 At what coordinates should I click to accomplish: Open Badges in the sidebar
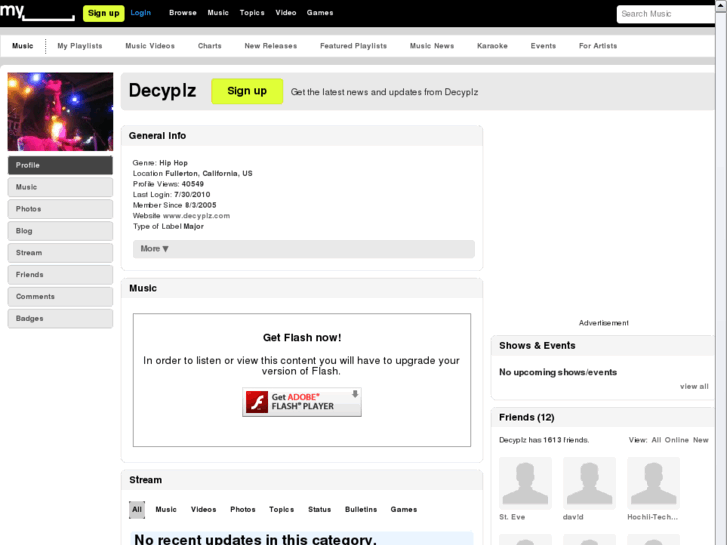click(x=60, y=318)
